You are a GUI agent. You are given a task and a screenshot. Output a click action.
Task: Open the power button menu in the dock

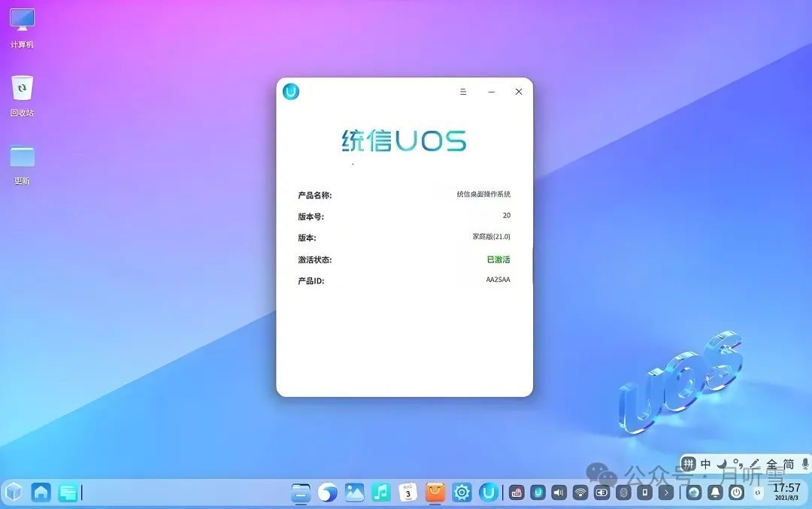coord(738,493)
